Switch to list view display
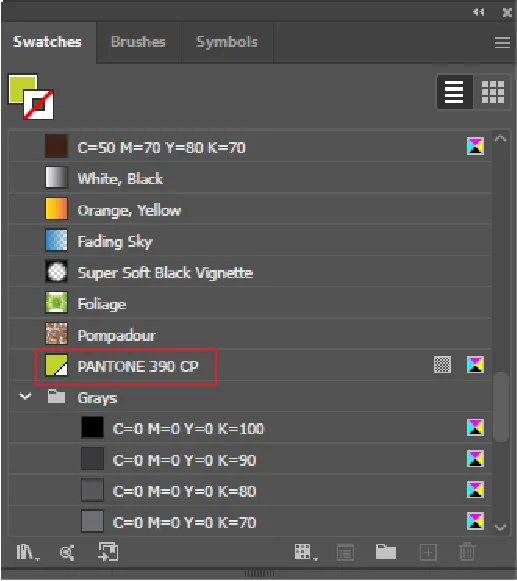517x581 pixels. tap(454, 92)
